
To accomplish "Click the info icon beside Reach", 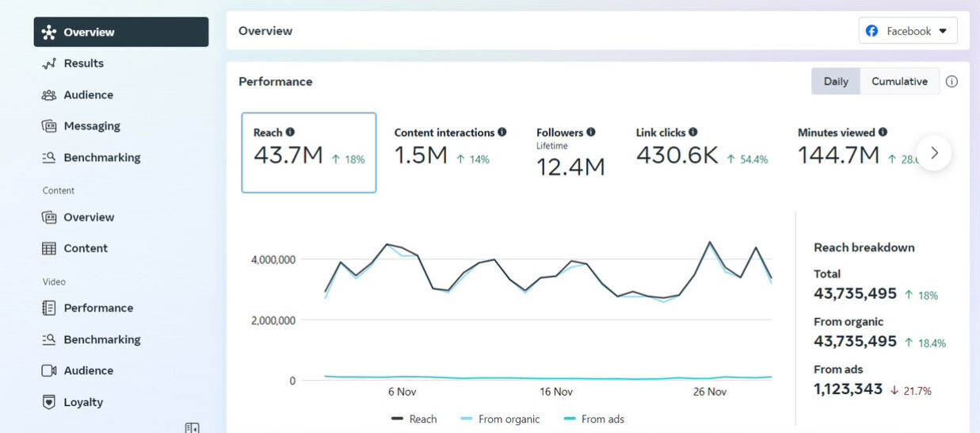I will point(290,132).
